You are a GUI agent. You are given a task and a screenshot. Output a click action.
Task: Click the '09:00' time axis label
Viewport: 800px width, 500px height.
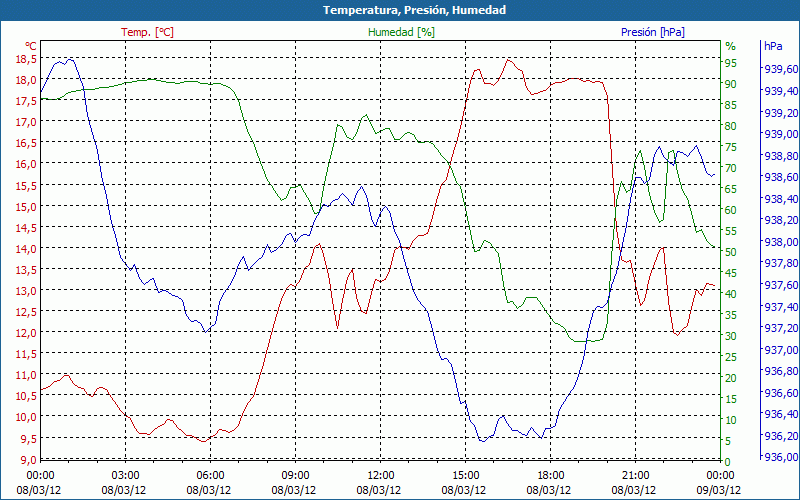click(x=295, y=476)
